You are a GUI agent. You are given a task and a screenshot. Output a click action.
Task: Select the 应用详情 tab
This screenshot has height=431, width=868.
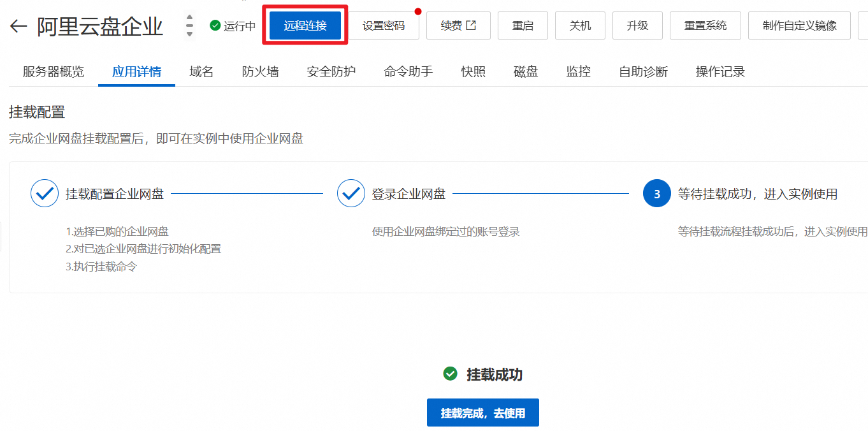coord(136,72)
